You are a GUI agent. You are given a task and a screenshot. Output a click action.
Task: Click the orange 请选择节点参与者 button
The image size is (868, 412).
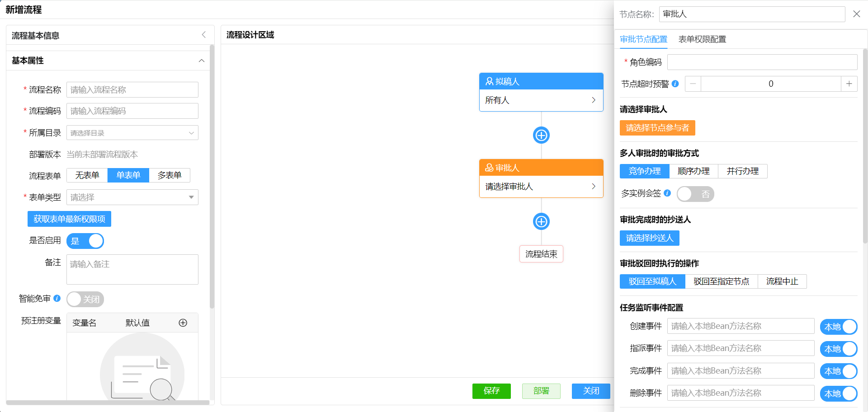click(x=657, y=128)
